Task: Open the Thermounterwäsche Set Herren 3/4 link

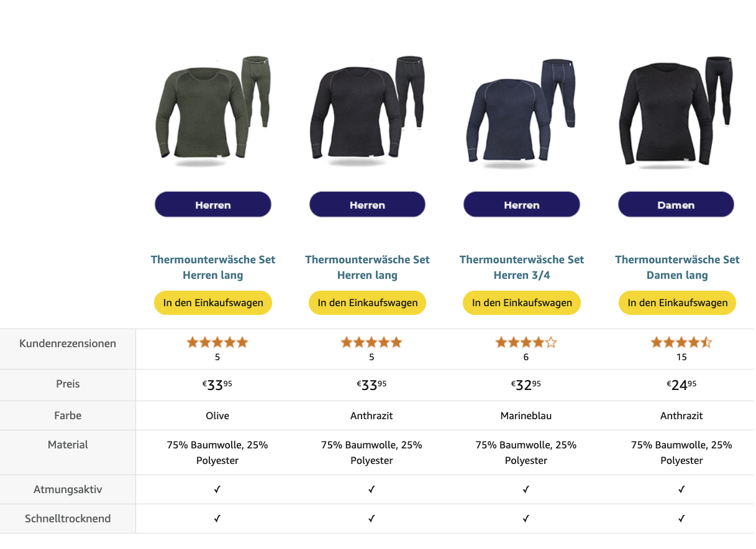Action: pos(521,267)
